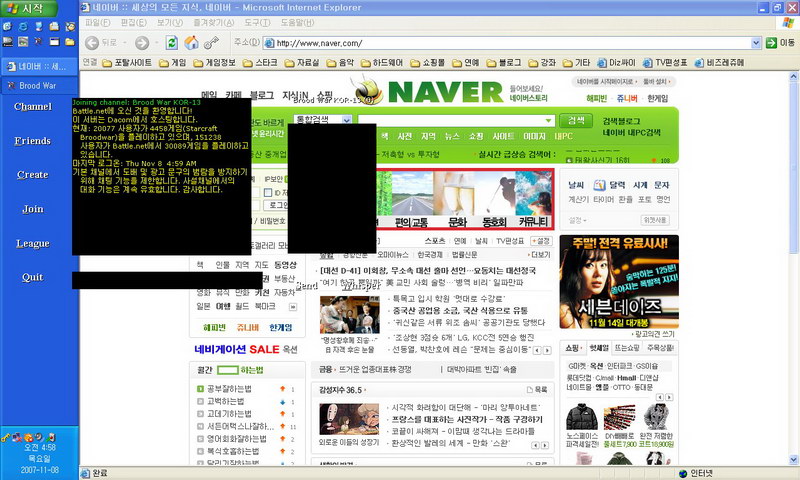Viewport: 800px width, 480px height.
Task: Click 더보기 to expand news sources
Action: pyautogui.click(x=539, y=255)
